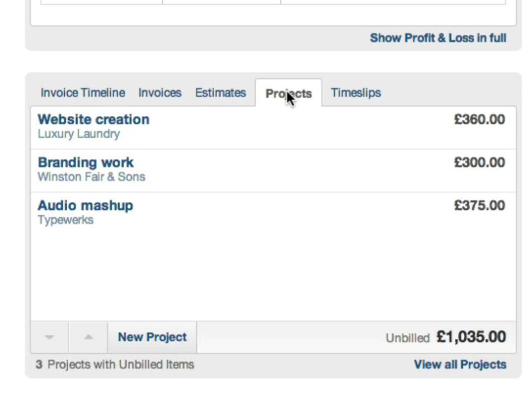532x397 pixels.
Task: Open the Timeslips tab
Action: coord(356,93)
